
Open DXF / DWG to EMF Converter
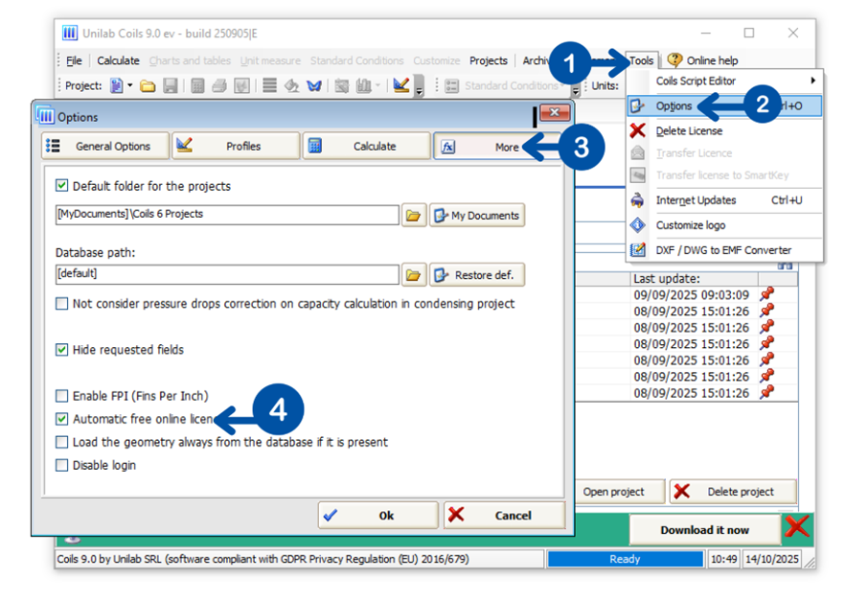tap(724, 250)
